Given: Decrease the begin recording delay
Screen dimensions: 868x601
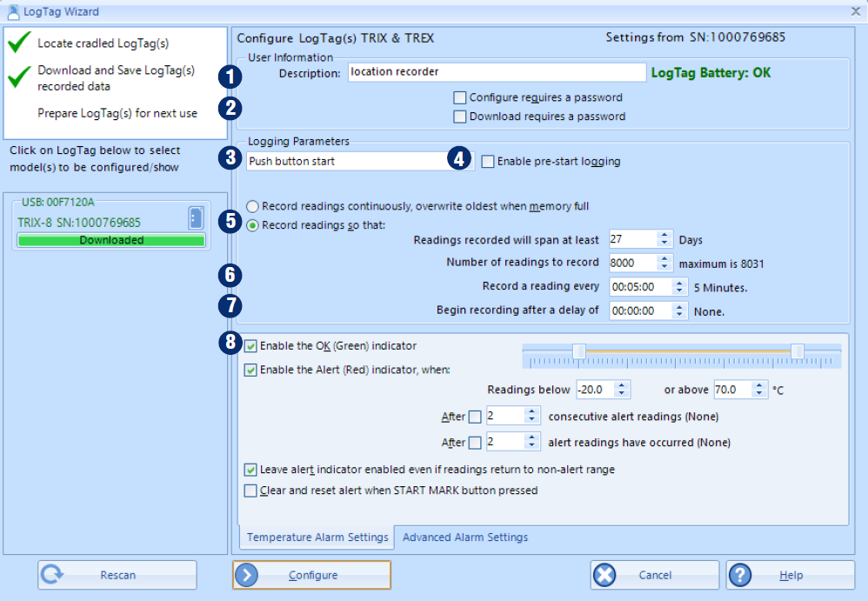Looking at the screenshot, I should point(679,314).
